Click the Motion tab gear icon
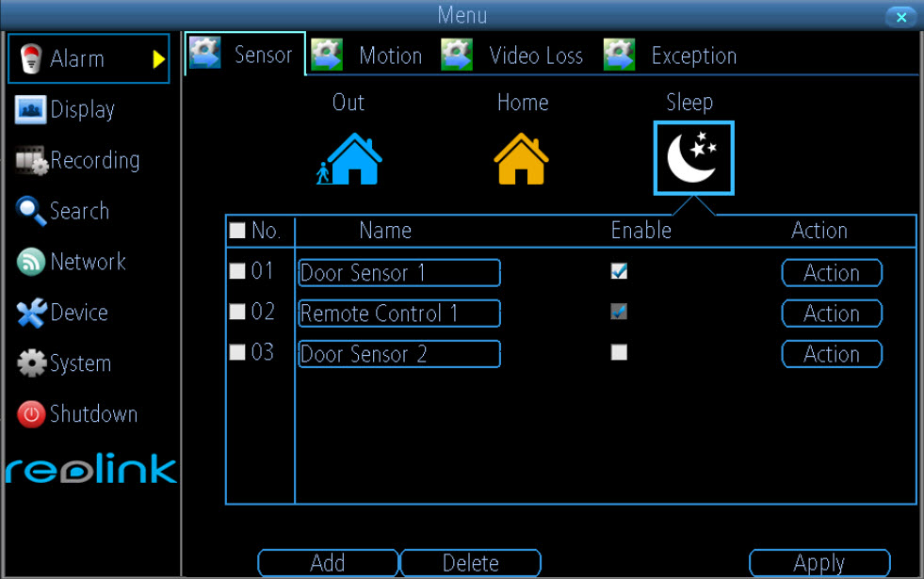Image resolution: width=924 pixels, height=579 pixels. tap(327, 55)
